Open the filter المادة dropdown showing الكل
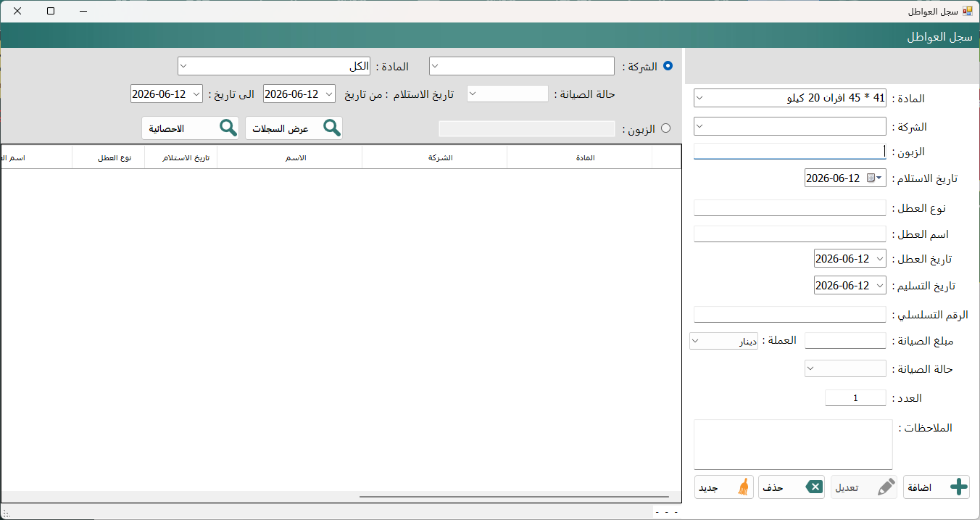Screen dimensions: 980x520 click(183, 66)
